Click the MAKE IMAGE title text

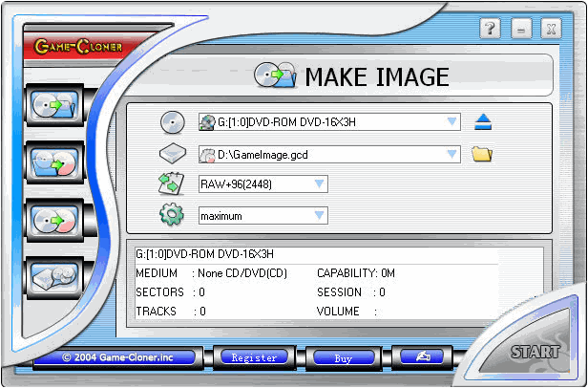pos(377,77)
